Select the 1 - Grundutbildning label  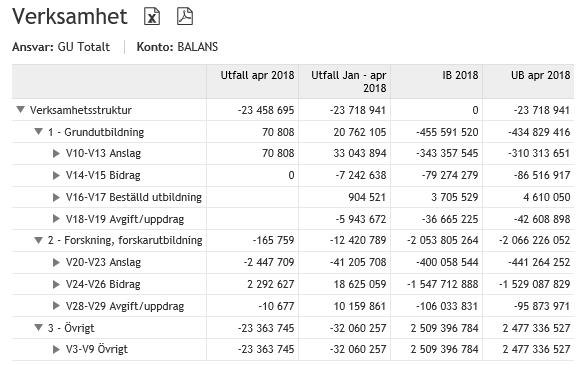pos(96,132)
